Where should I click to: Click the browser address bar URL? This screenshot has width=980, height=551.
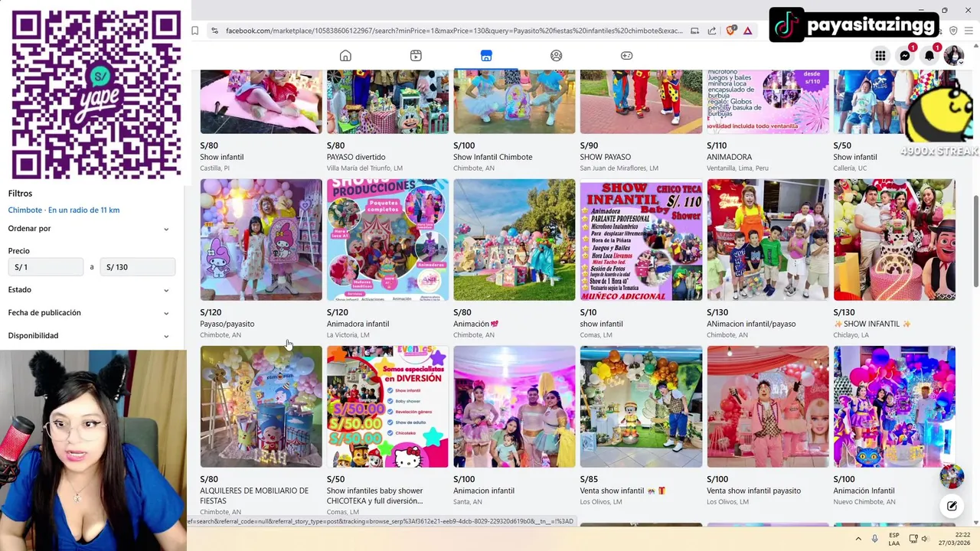point(454,31)
